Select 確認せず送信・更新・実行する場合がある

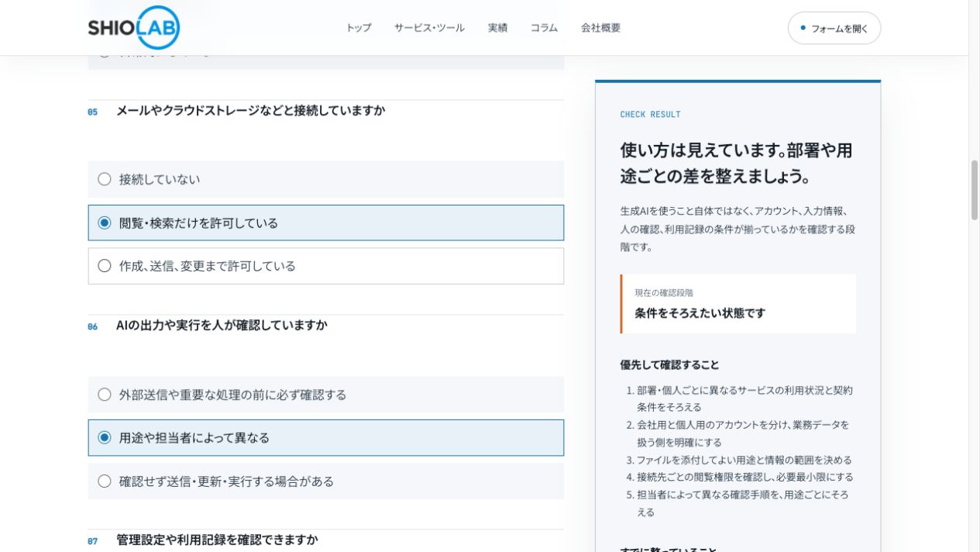tap(326, 481)
